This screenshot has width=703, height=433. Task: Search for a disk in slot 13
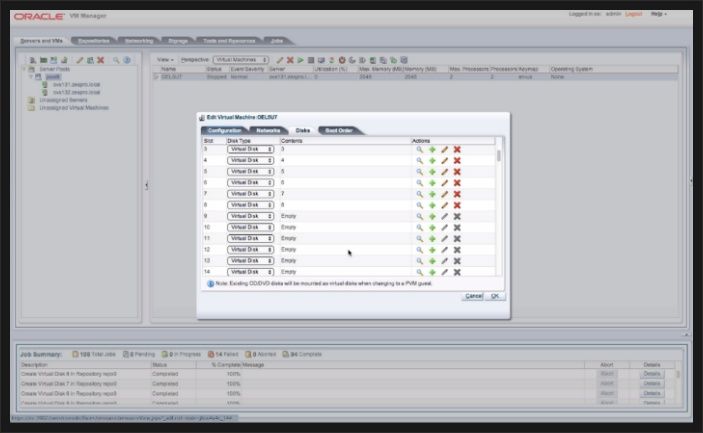coord(419,261)
